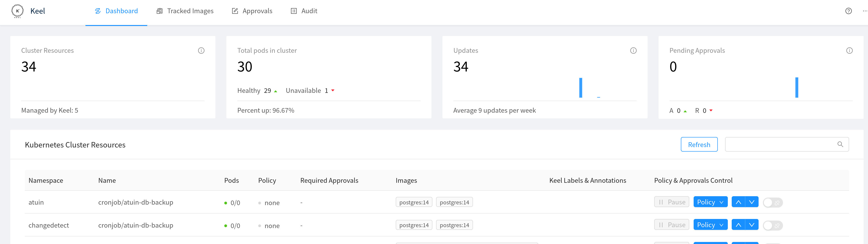Click the Keel logo icon
Viewport: 868px width, 244px height.
click(x=18, y=11)
